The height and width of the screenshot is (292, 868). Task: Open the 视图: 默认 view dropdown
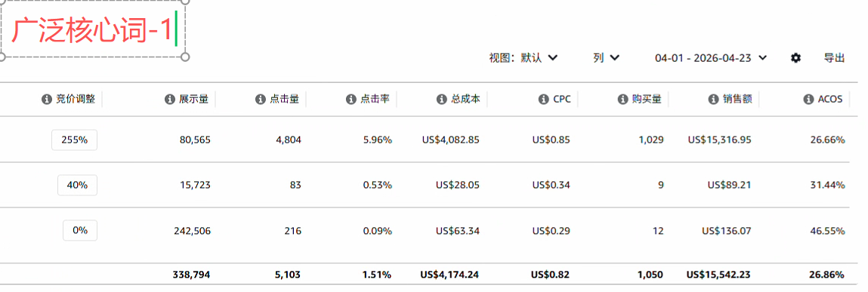click(x=523, y=58)
